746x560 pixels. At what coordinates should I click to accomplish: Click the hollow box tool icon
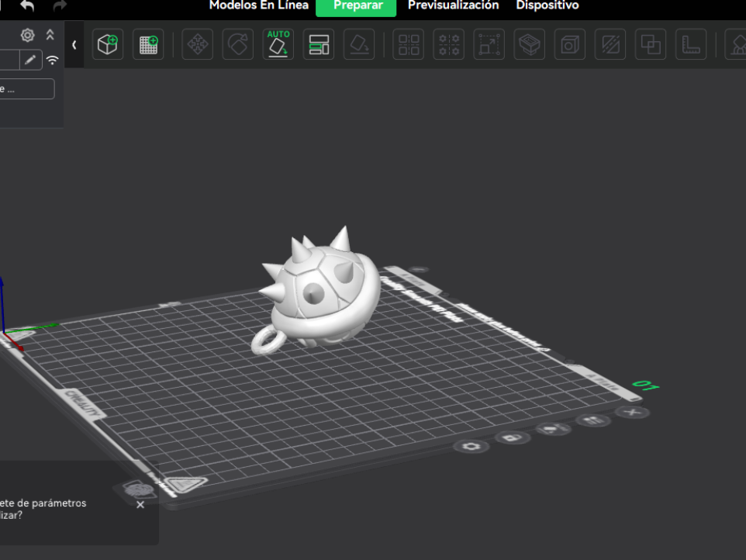(530, 44)
